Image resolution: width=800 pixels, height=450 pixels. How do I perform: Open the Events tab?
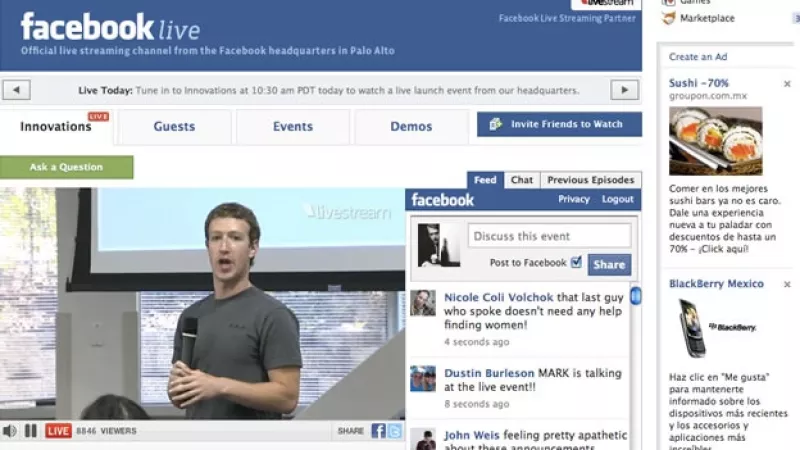[293, 127]
